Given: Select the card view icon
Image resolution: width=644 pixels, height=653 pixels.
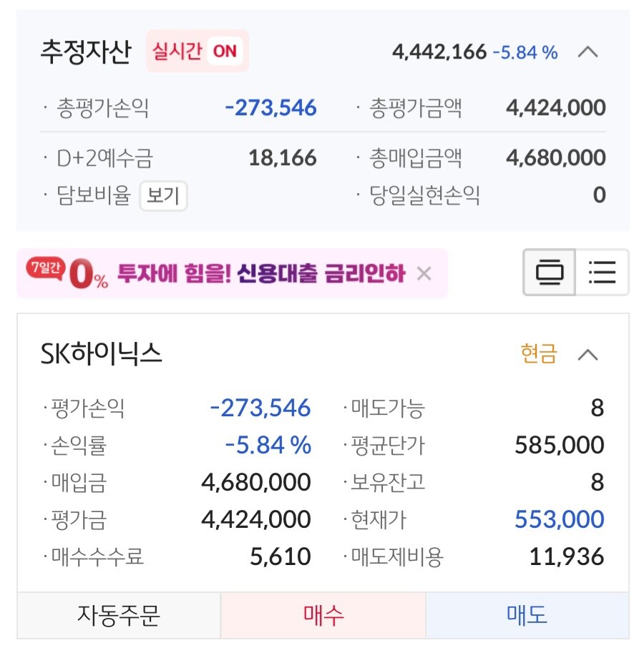Looking at the screenshot, I should pyautogui.click(x=550, y=273).
